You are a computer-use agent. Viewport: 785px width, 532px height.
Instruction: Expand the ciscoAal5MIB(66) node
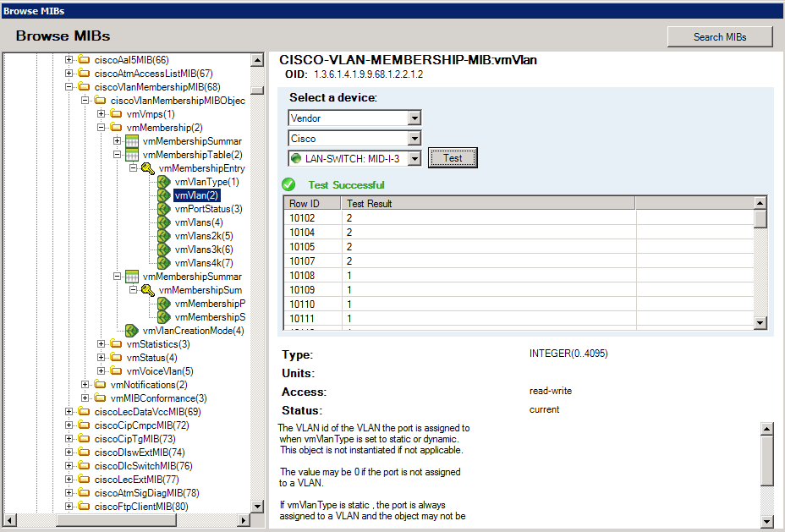[x=69, y=59]
